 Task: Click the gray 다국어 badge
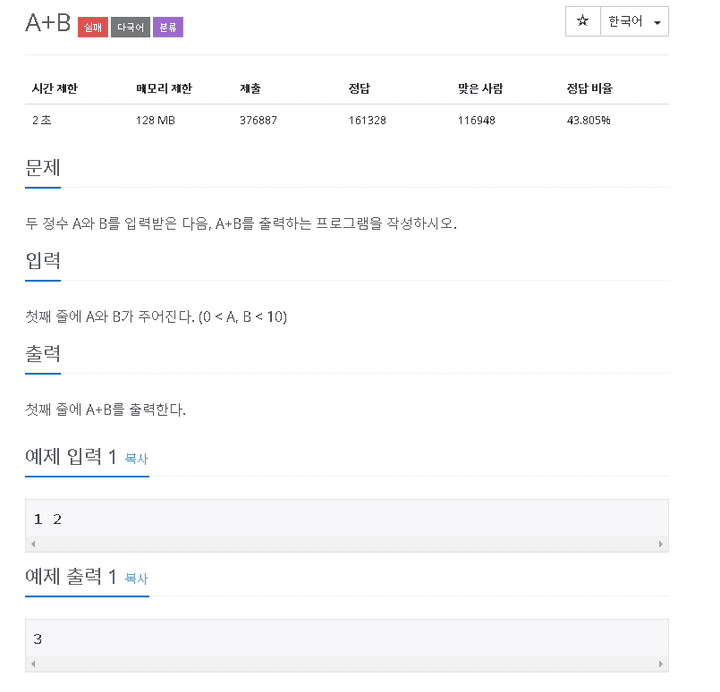[x=130, y=27]
